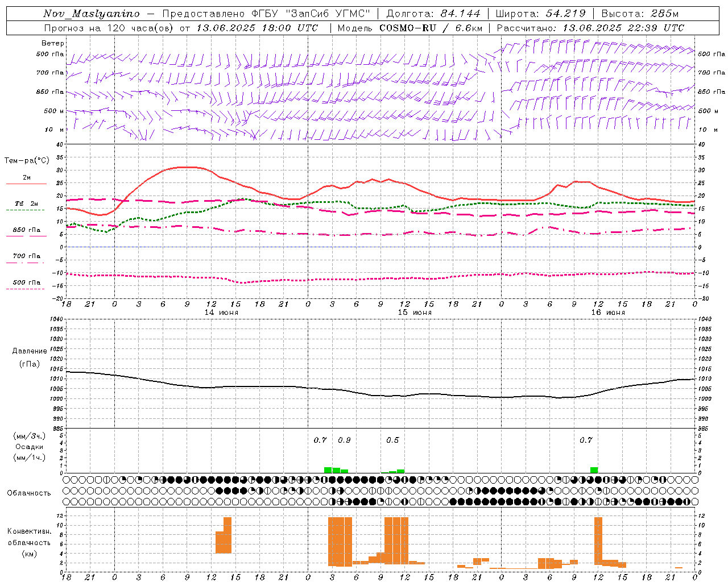
Task: Click the provider text ФГБУ "ЗапСиб УГМС"
Action: [x=312, y=14]
